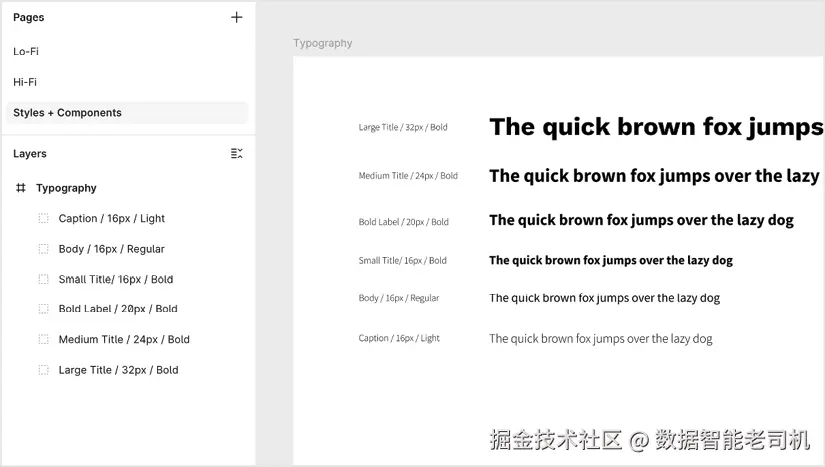Select the Styles + Components page
Viewport: 825px width, 467px height.
click(127, 113)
